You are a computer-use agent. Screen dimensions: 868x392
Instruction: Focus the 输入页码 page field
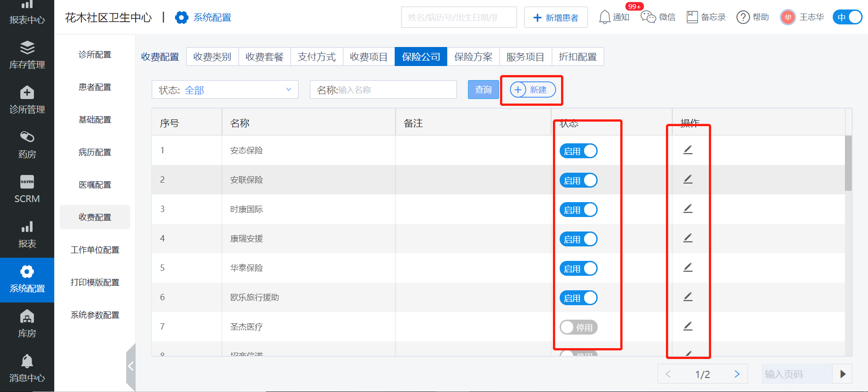coord(797,374)
